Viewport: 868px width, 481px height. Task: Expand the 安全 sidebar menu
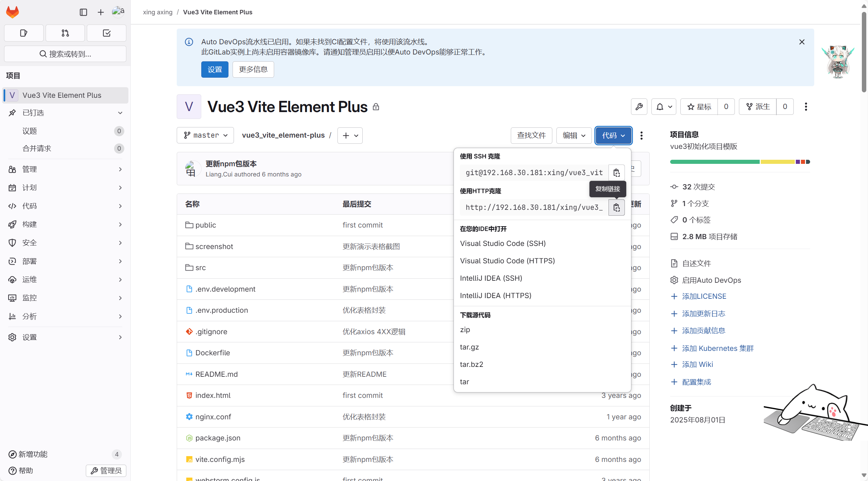pos(65,243)
